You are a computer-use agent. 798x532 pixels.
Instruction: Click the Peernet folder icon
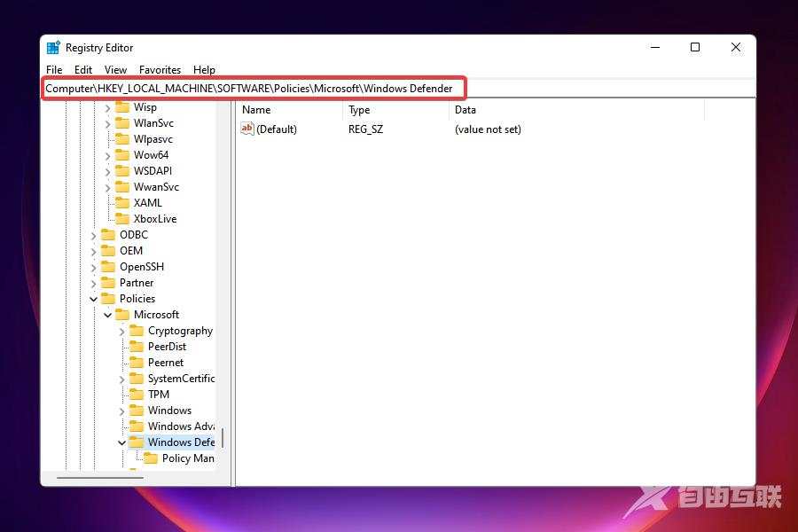tap(136, 362)
